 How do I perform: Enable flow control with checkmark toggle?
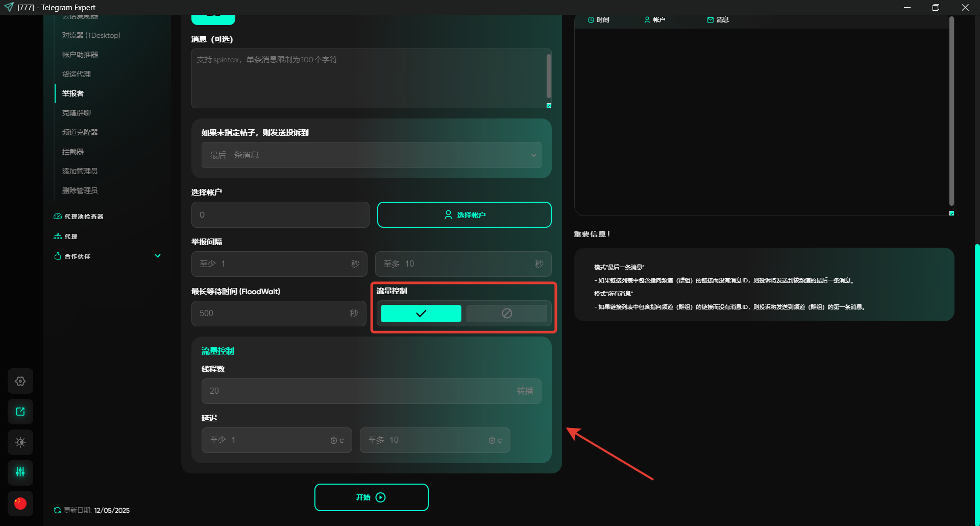click(421, 314)
